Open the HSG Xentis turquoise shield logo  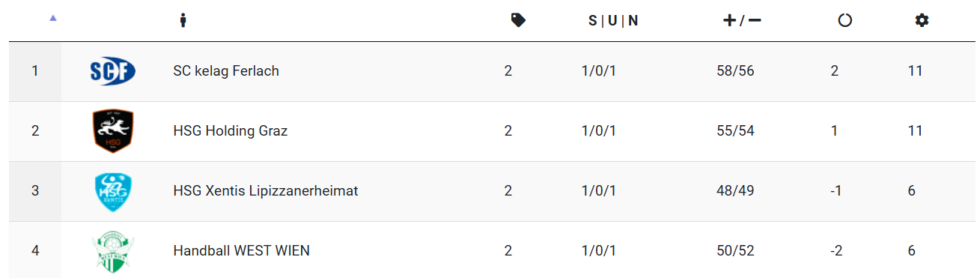pos(112,191)
